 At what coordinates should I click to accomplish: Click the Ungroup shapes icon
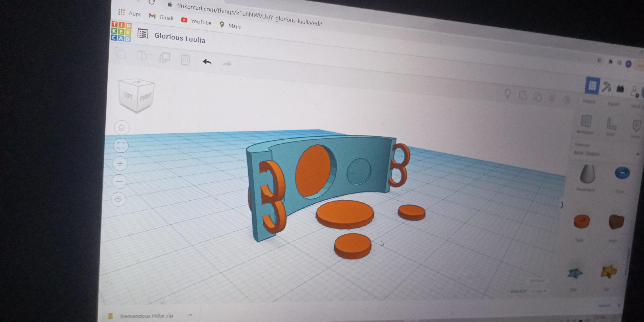click(x=538, y=97)
